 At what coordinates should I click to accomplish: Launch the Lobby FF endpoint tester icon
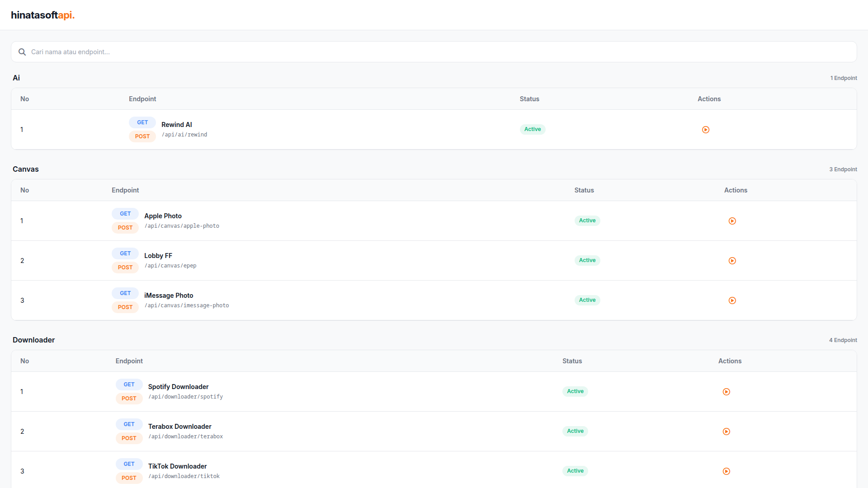coord(732,261)
